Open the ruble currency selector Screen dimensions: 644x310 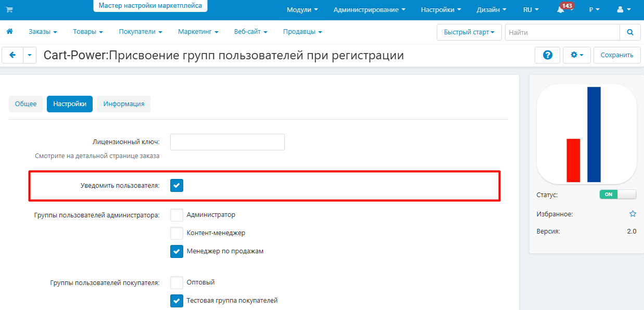click(594, 10)
